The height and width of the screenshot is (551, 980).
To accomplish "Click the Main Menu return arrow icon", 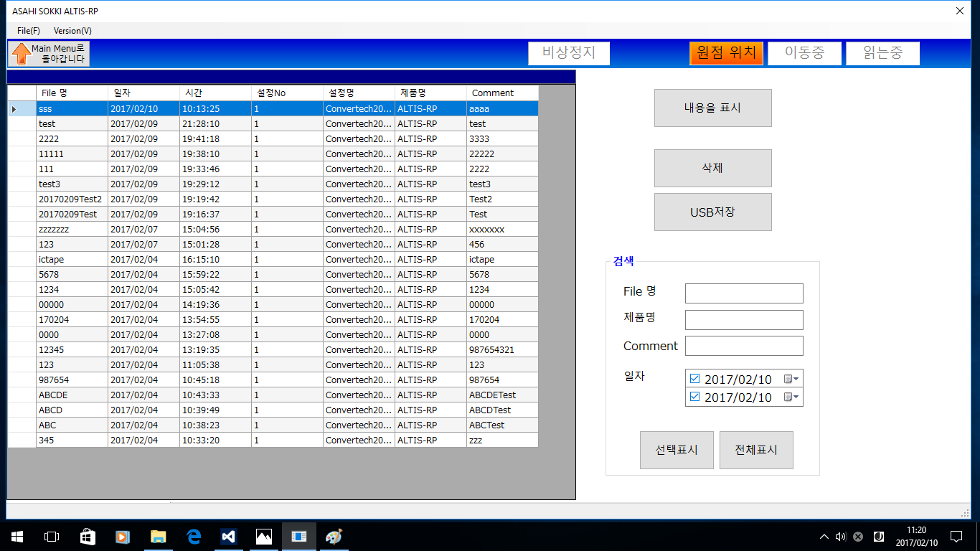I will (x=22, y=54).
